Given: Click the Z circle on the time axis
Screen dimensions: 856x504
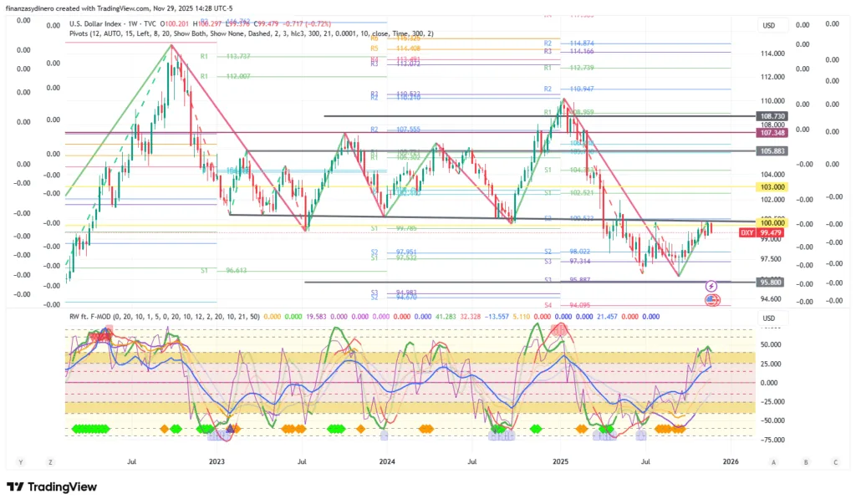Looking at the screenshot, I should click(50, 461).
